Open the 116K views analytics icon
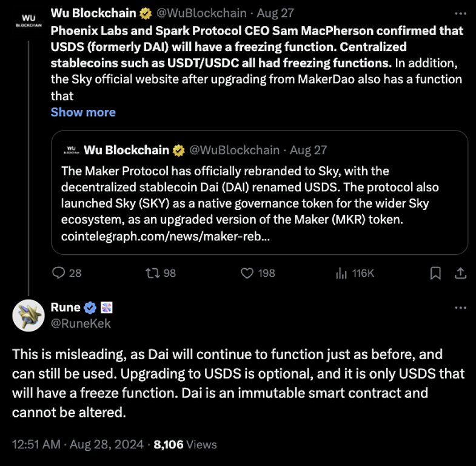This screenshot has height=466, width=476. [x=341, y=273]
